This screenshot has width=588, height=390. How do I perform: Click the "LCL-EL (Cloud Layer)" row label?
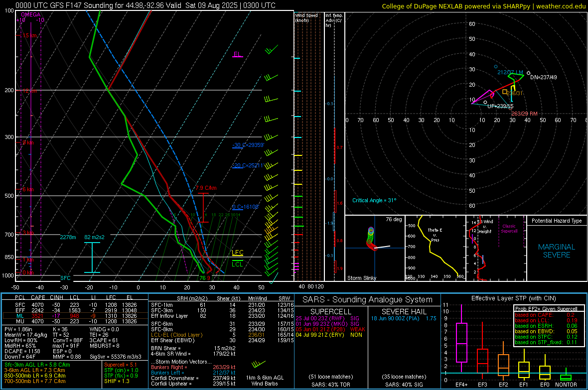point(176,335)
